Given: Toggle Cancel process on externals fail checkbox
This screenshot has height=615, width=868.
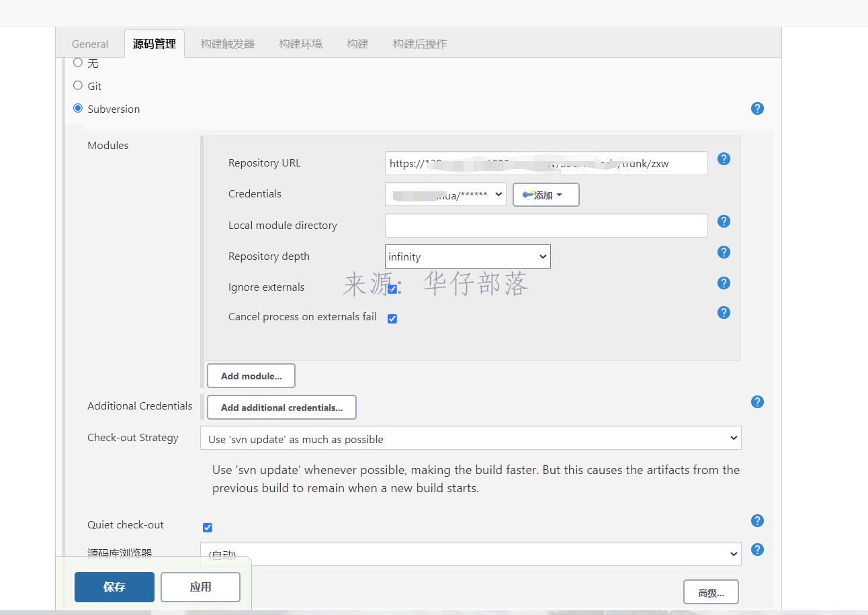Looking at the screenshot, I should click(x=392, y=319).
